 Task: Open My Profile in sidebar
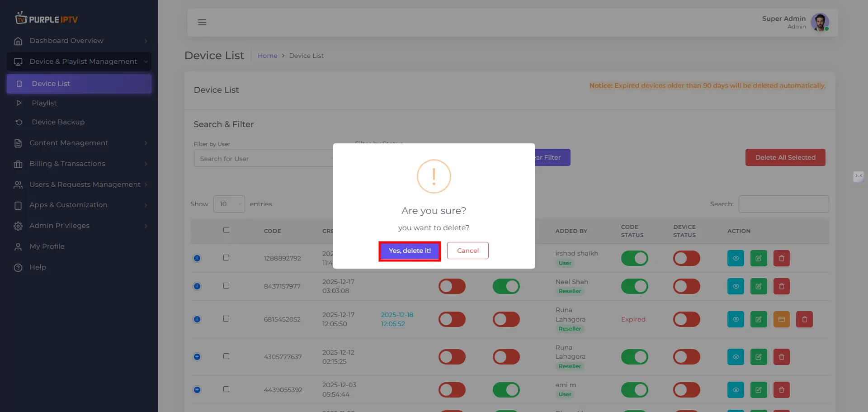coord(79,246)
